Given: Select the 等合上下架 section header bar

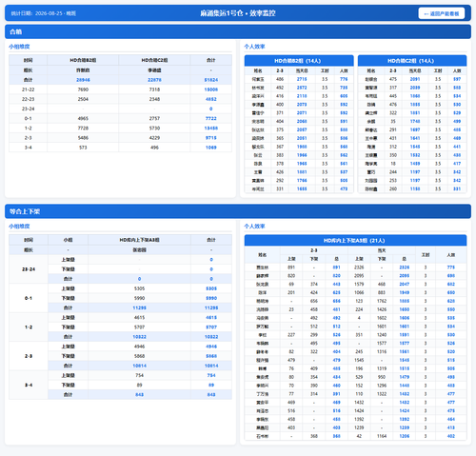Looking at the screenshot, I should pos(238,211).
